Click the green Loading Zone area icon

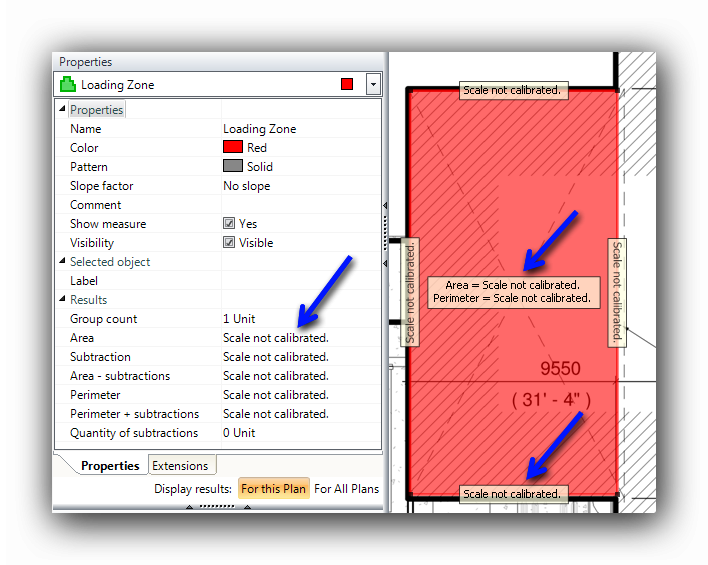68,84
